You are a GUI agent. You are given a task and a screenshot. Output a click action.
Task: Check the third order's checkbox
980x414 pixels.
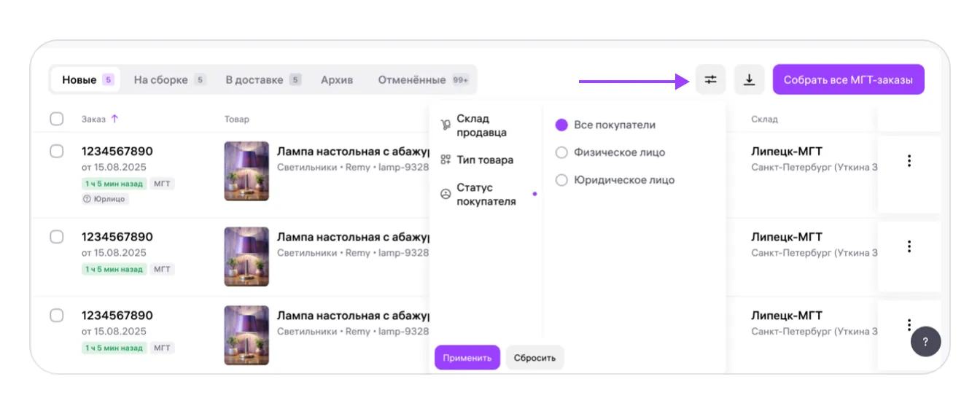[57, 316]
